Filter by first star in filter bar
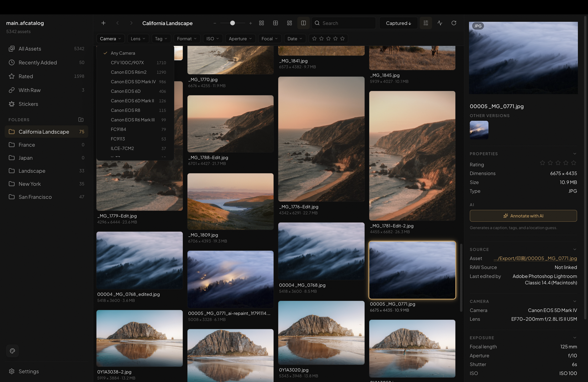 click(314, 39)
